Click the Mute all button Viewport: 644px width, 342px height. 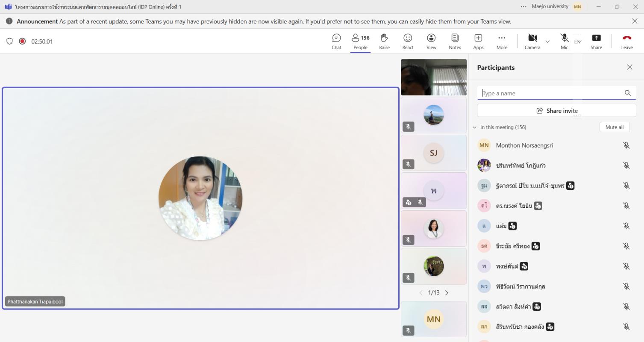[x=615, y=127]
